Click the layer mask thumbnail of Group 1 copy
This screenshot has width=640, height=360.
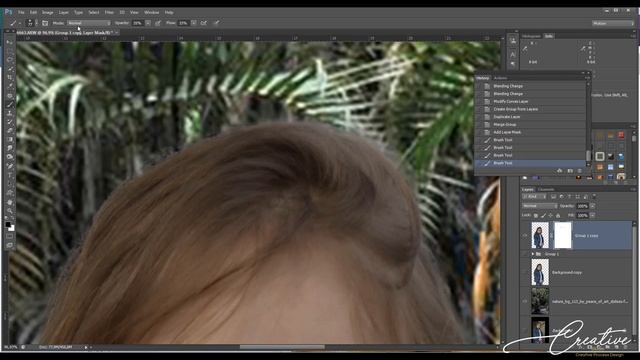tap(563, 236)
